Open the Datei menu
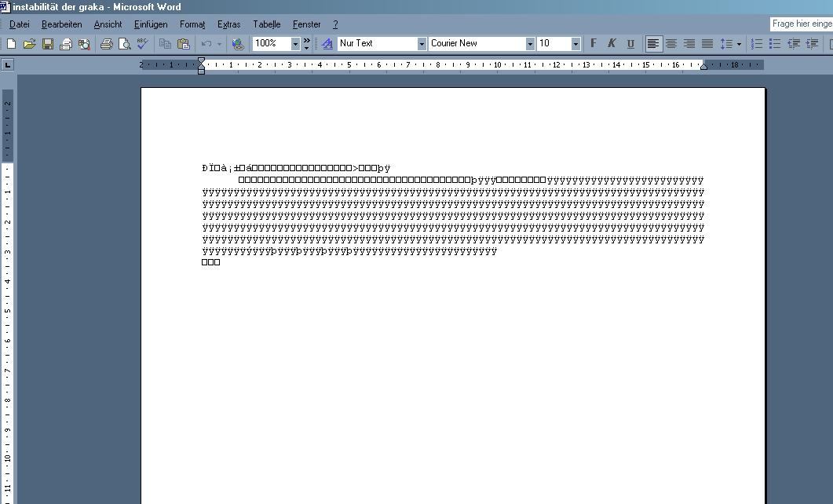 [x=20, y=24]
